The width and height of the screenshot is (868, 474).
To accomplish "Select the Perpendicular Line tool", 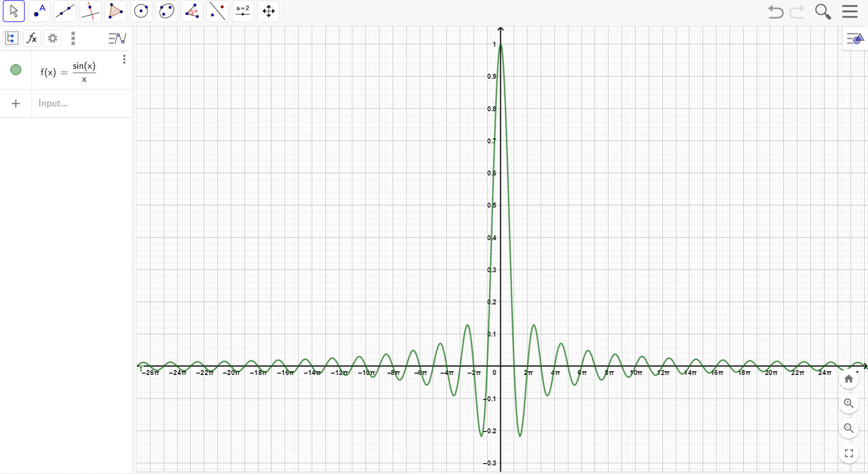I will click(x=90, y=11).
